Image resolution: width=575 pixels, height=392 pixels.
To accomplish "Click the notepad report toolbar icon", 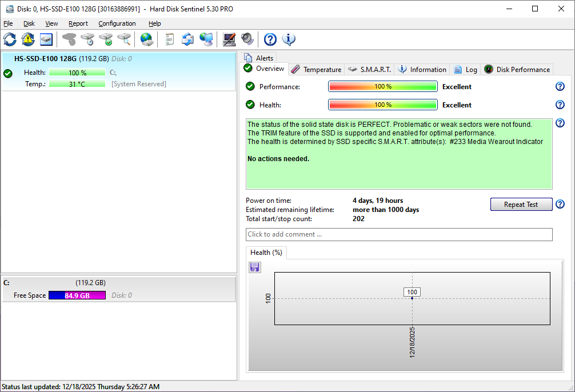I will (x=170, y=39).
